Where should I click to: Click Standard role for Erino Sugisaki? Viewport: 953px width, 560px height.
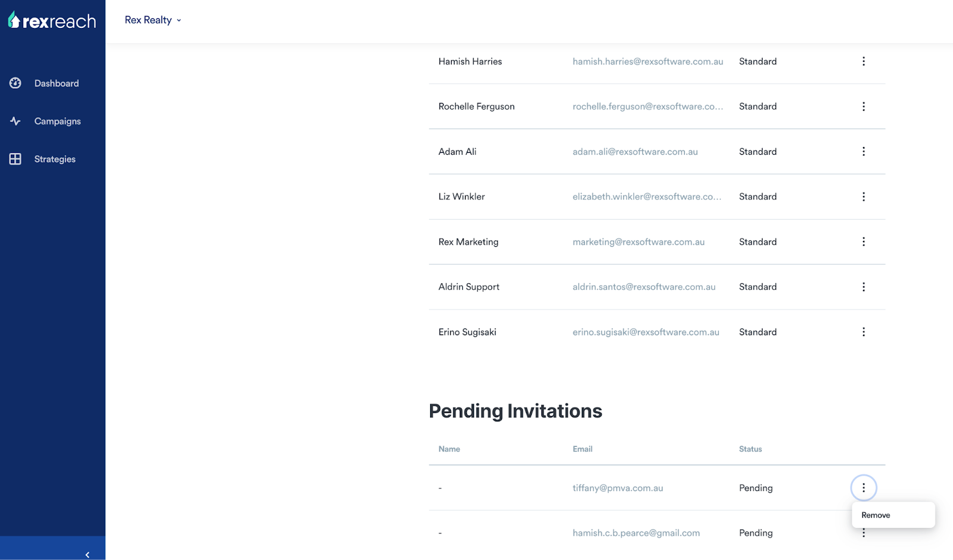[x=758, y=332]
